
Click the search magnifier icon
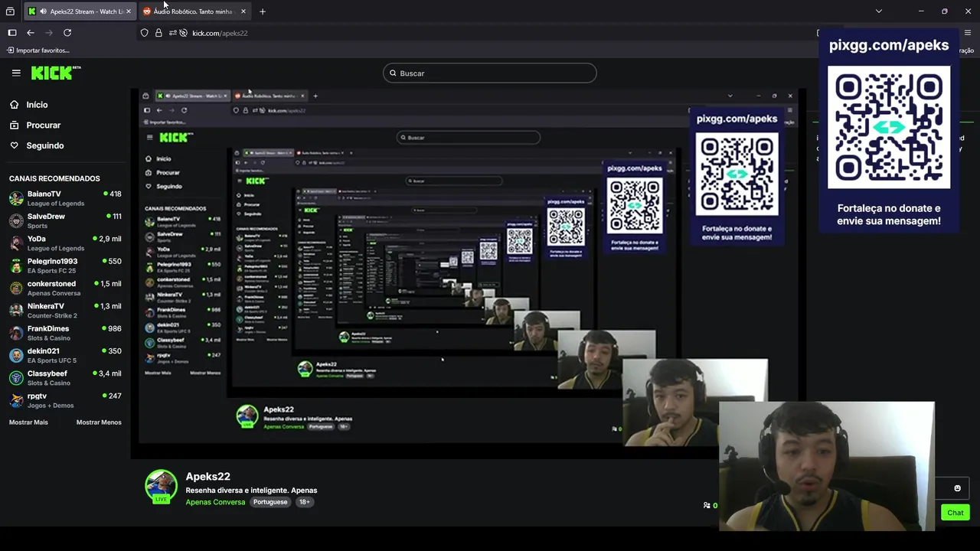click(393, 73)
